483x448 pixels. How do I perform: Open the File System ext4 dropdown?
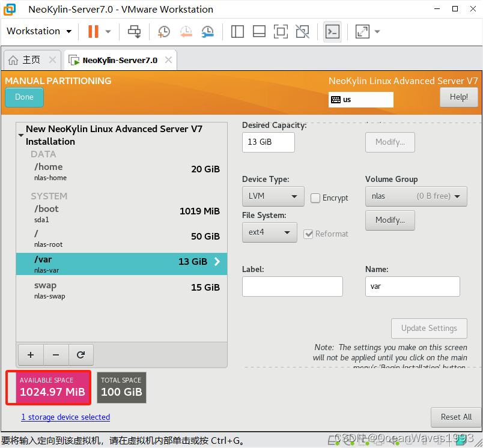pos(270,232)
